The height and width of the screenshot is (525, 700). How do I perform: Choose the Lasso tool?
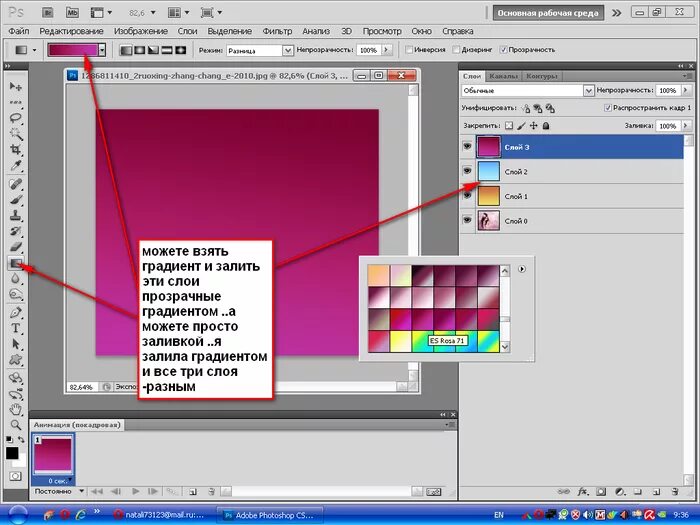[x=16, y=118]
